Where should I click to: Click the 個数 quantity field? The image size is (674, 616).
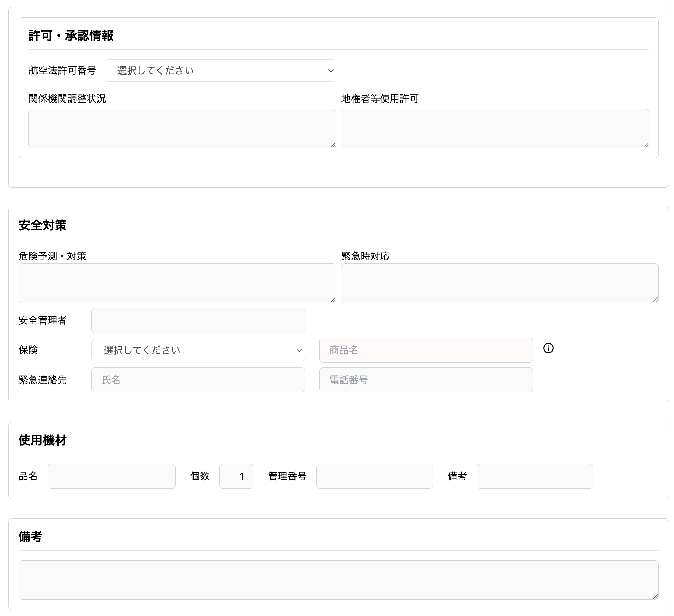pyautogui.click(x=236, y=476)
